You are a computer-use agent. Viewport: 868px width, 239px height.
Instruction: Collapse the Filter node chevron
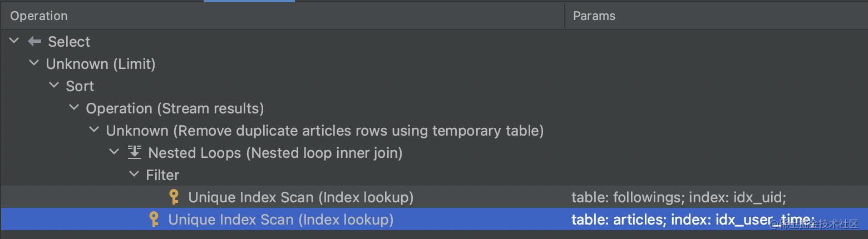(135, 175)
